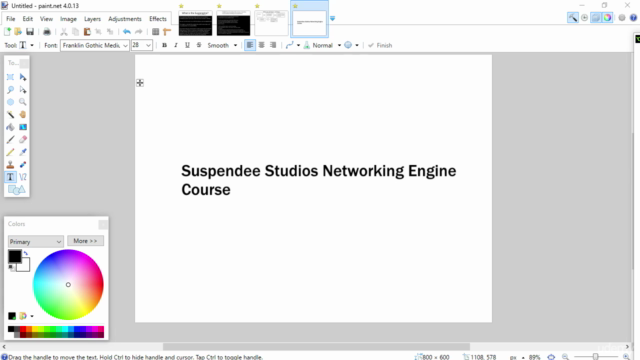Image resolution: width=640 pixels, height=360 pixels.
Task: Select the Eraser tool
Action: [23, 140]
